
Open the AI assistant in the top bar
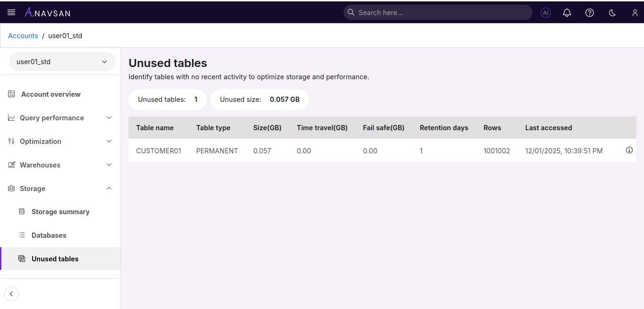(546, 13)
